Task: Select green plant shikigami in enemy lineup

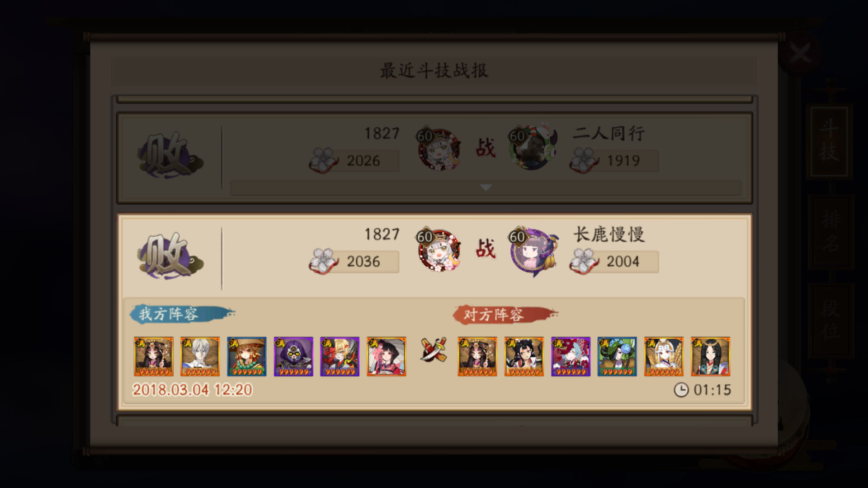Action: pyautogui.click(x=617, y=357)
